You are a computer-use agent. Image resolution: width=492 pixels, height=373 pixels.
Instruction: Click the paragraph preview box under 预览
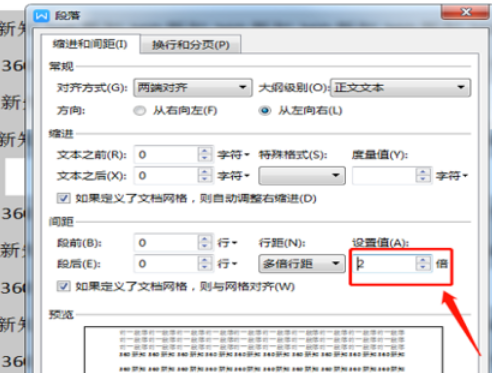(263, 350)
